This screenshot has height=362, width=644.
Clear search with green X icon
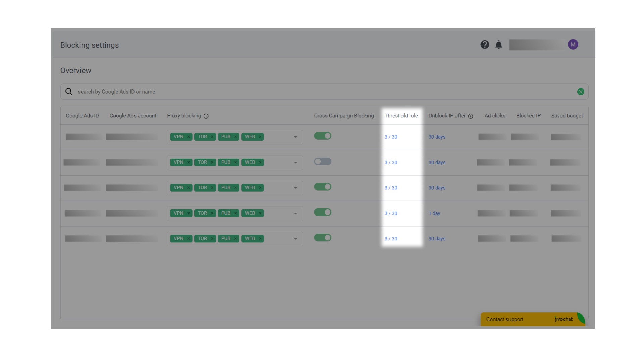pyautogui.click(x=581, y=92)
